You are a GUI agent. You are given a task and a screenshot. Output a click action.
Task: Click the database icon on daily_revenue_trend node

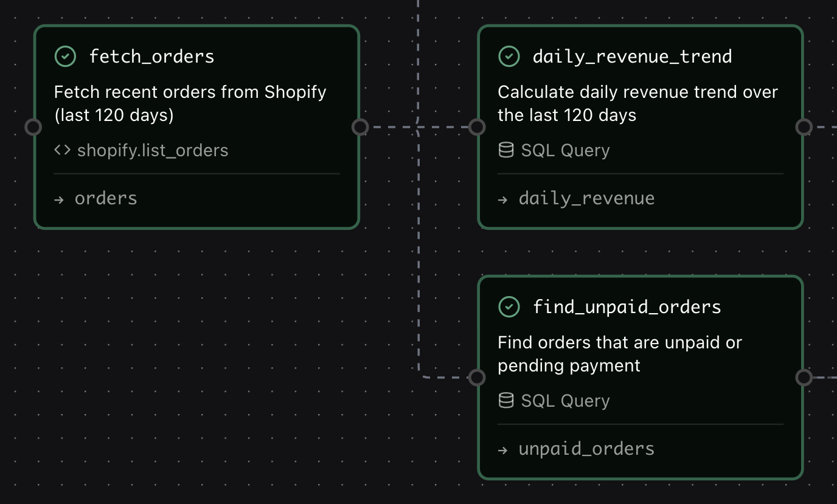pos(505,150)
